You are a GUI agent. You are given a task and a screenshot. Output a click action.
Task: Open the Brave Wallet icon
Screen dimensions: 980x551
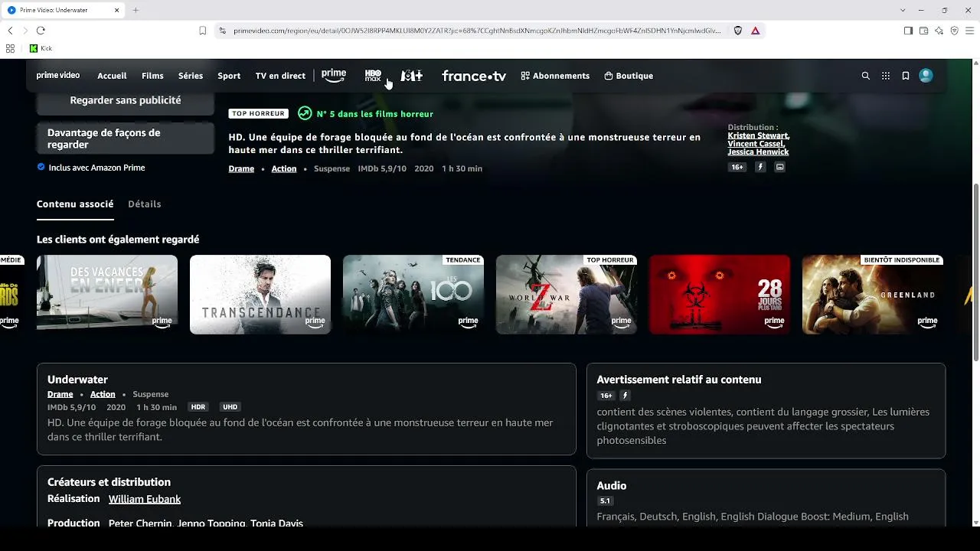point(923,31)
